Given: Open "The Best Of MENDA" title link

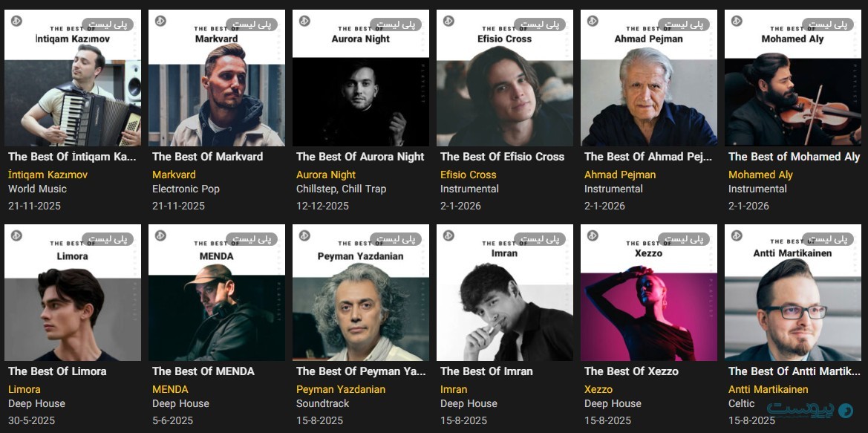Looking at the screenshot, I should tap(203, 371).
